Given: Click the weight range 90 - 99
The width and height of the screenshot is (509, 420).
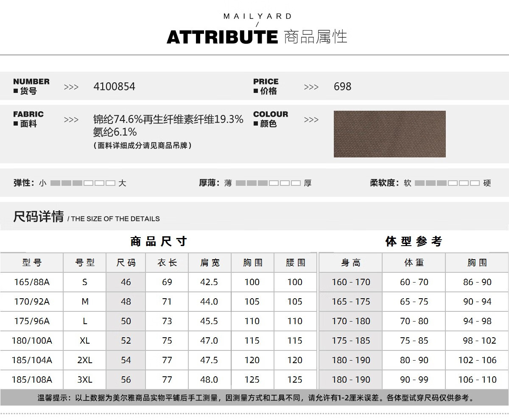Looking at the screenshot, I should 414,380.
